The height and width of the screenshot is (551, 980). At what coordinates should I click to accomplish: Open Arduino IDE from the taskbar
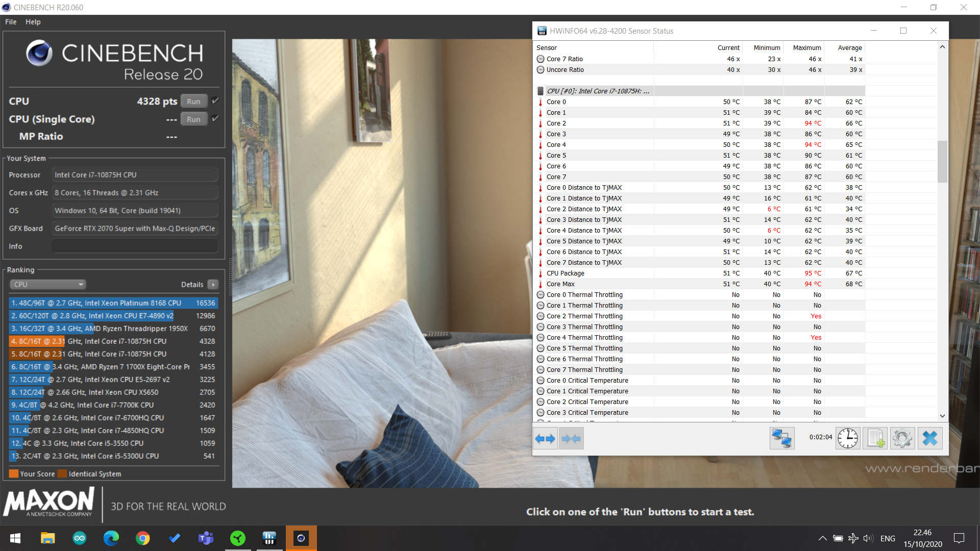pyautogui.click(x=80, y=538)
